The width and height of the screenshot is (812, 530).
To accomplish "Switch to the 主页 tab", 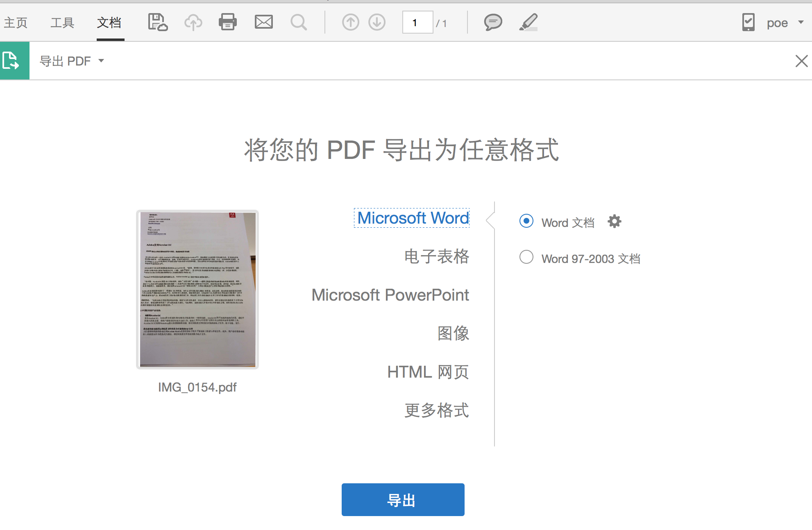I will (16, 23).
